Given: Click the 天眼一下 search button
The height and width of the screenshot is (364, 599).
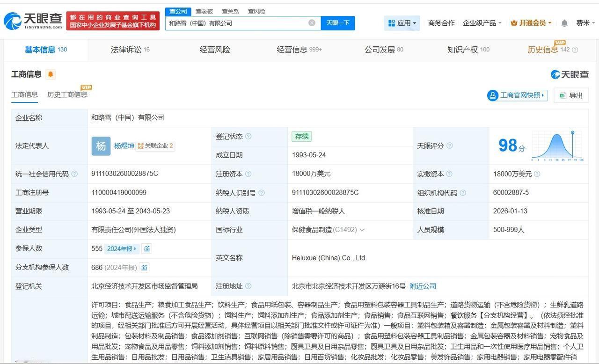Looking at the screenshot, I should pos(338,23).
